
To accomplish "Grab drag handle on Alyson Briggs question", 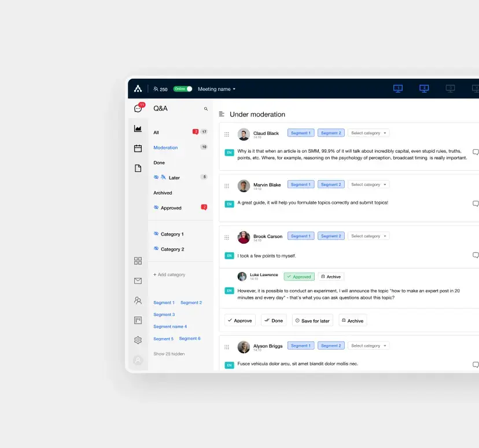I will 227,347.
